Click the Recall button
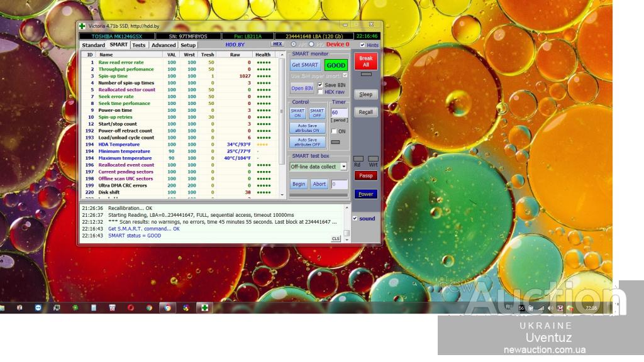The width and height of the screenshot is (644, 362). [x=365, y=112]
